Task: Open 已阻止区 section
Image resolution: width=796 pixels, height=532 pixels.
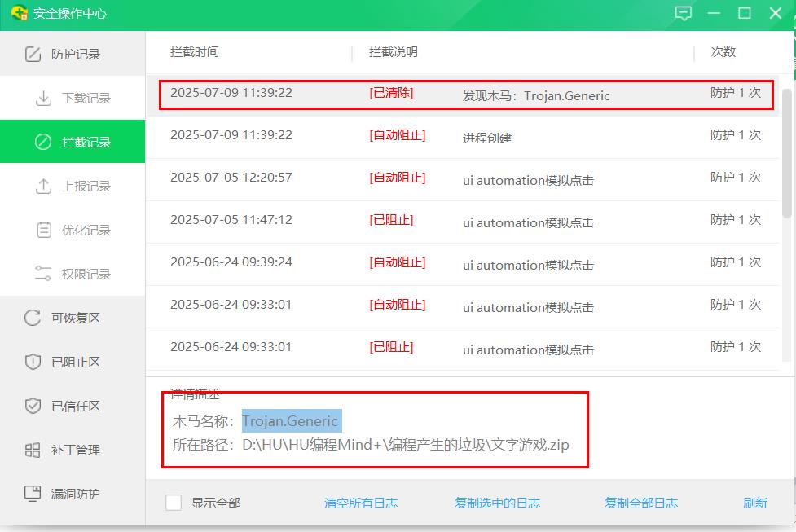Action: [x=73, y=362]
